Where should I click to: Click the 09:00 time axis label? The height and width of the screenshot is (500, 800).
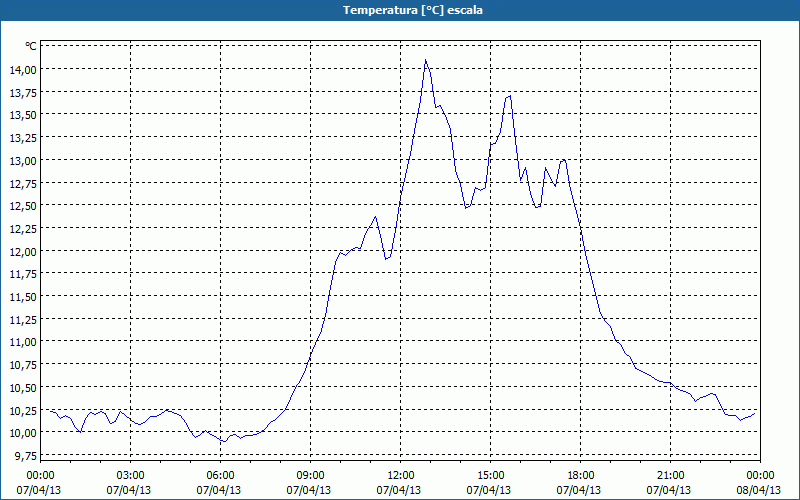[310, 476]
